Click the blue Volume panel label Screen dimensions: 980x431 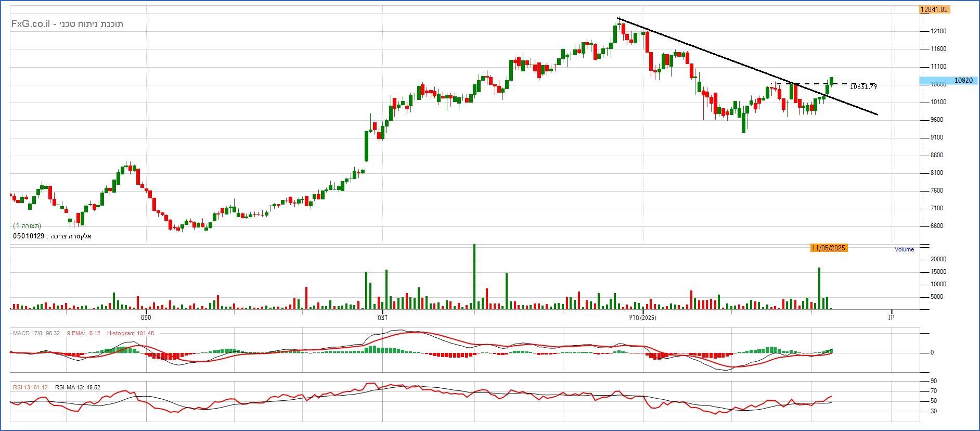click(904, 249)
